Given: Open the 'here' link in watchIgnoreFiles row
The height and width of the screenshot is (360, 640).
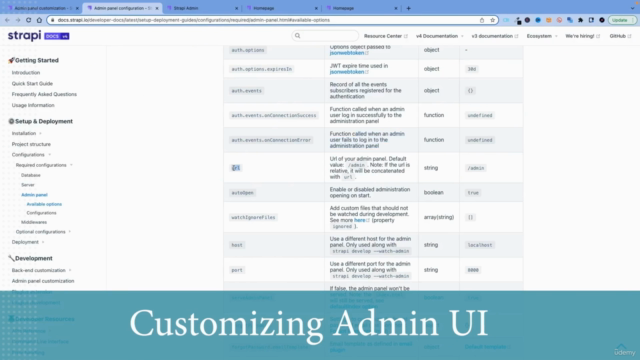Looking at the screenshot, I should point(361,220).
